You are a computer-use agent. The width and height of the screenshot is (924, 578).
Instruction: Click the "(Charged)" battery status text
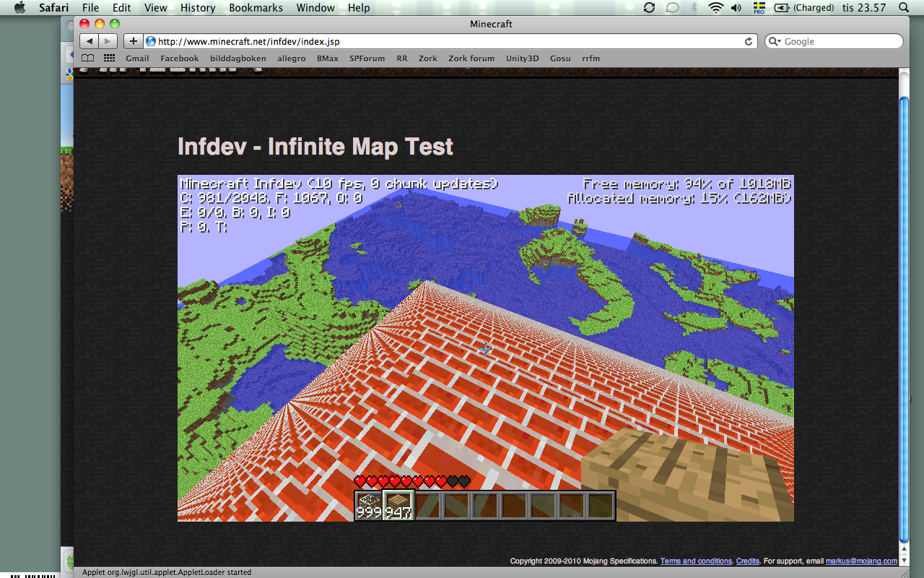(x=814, y=8)
